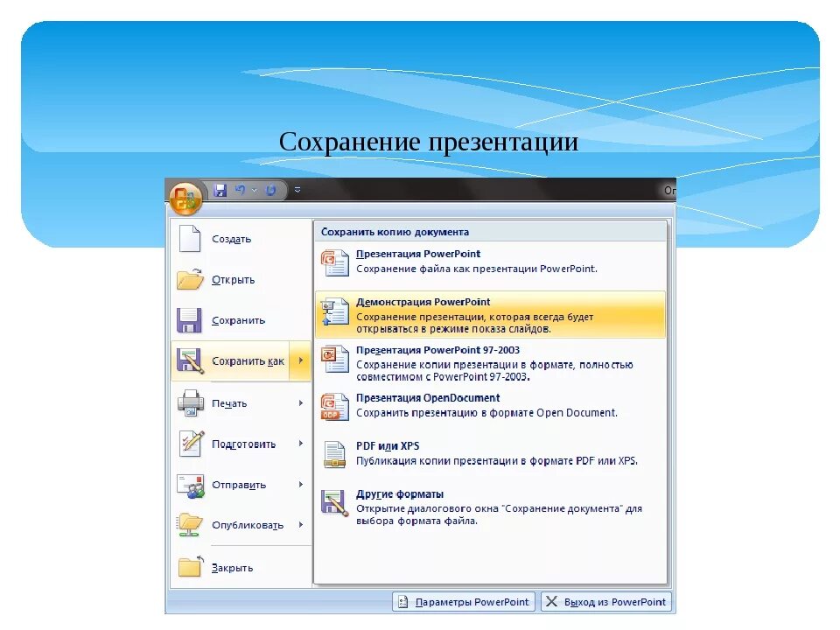Click the options icon on Параметры PowerPoint
Image resolution: width=840 pixels, height=630 pixels.
(x=402, y=602)
